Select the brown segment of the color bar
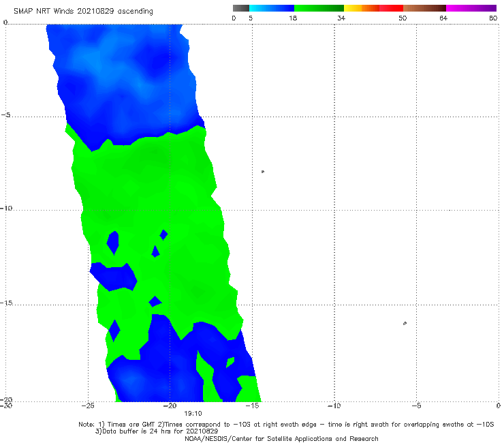This screenshot has height=443, width=504. pyautogui.click(x=424, y=8)
